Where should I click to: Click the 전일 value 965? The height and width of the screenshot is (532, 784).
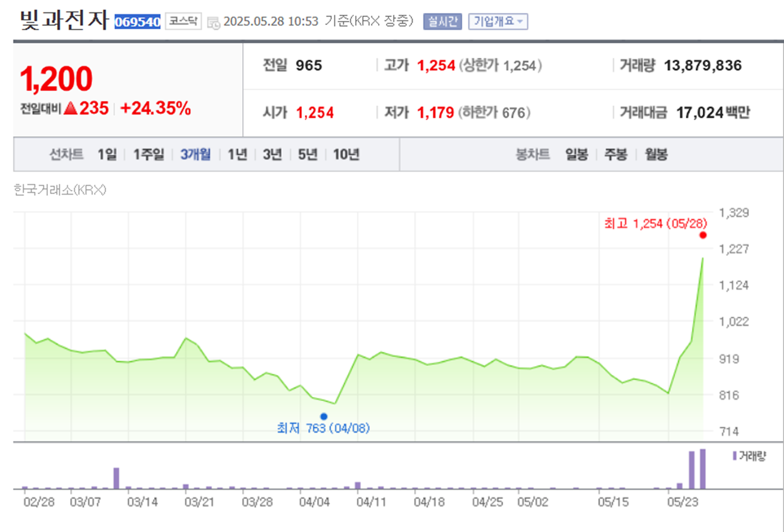309,65
